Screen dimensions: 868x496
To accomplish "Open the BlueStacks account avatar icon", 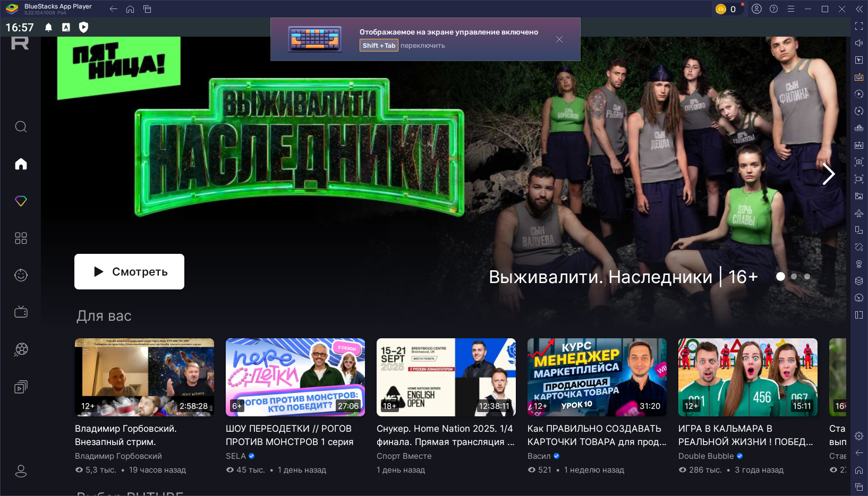I will coord(757,9).
